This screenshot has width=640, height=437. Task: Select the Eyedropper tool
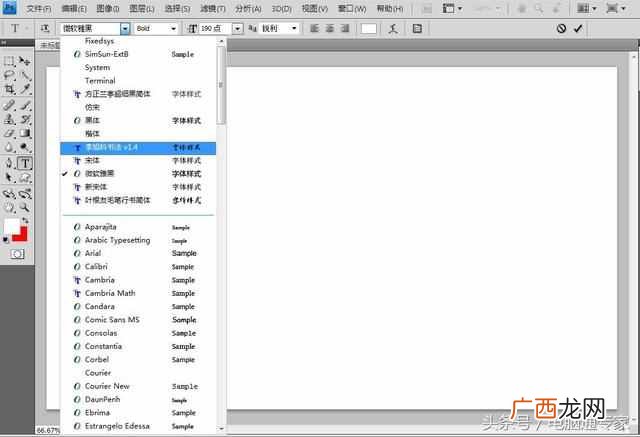(x=24, y=89)
